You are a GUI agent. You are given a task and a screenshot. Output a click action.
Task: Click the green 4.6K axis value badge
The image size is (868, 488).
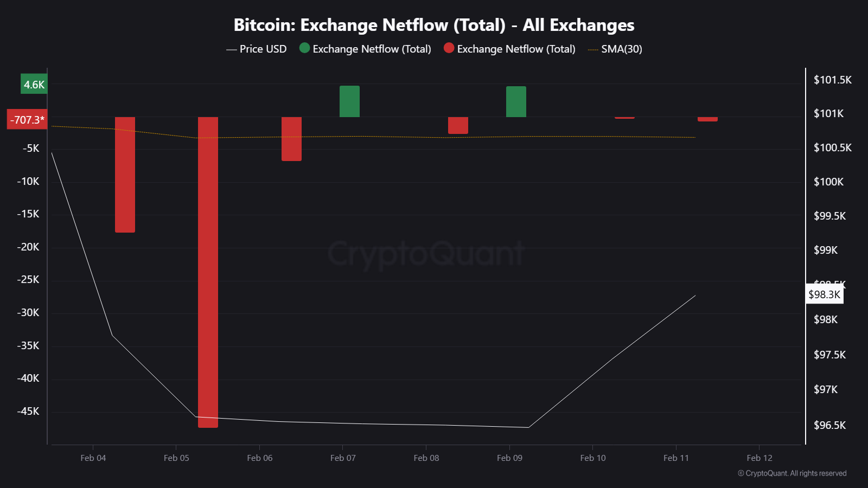pyautogui.click(x=34, y=84)
